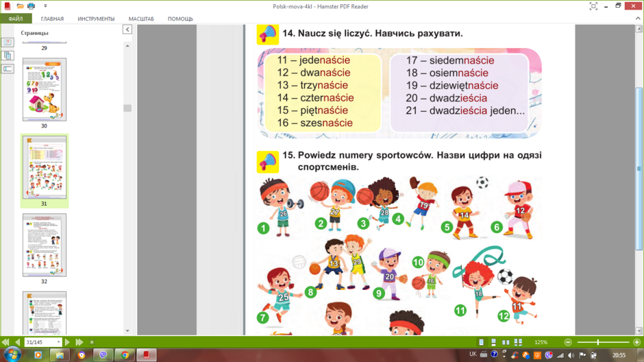Click the open file folder icon

(x=20, y=5)
